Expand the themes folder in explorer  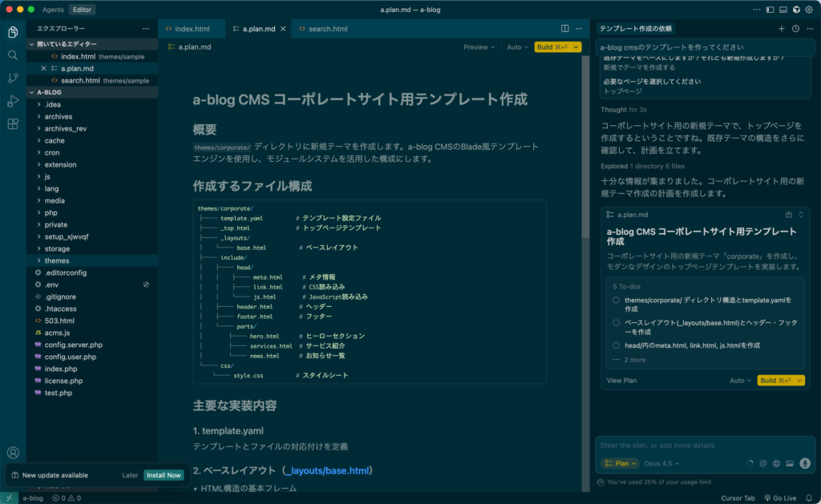coord(56,260)
